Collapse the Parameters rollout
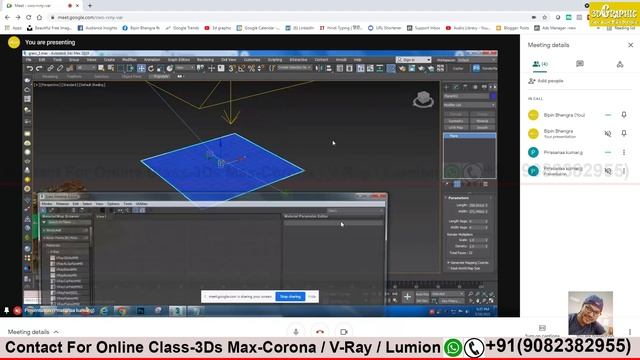 click(458, 198)
